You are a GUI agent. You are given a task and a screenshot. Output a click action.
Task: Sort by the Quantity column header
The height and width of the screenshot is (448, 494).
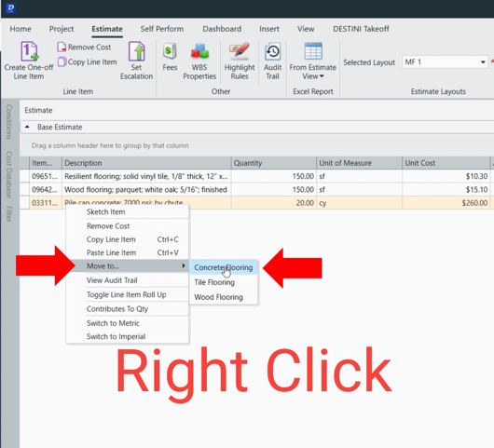pos(273,163)
